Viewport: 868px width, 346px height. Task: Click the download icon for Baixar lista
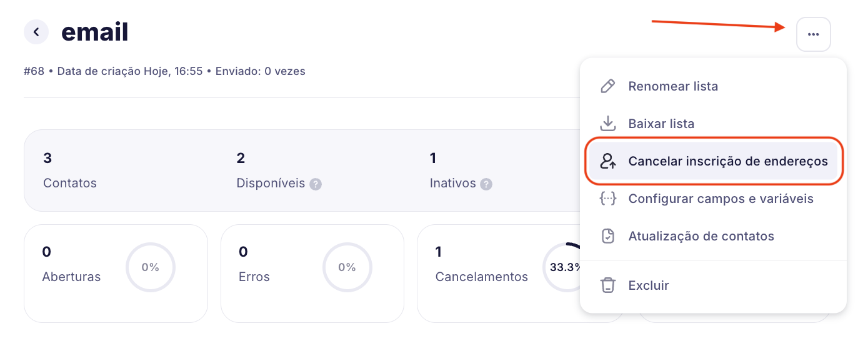click(607, 124)
